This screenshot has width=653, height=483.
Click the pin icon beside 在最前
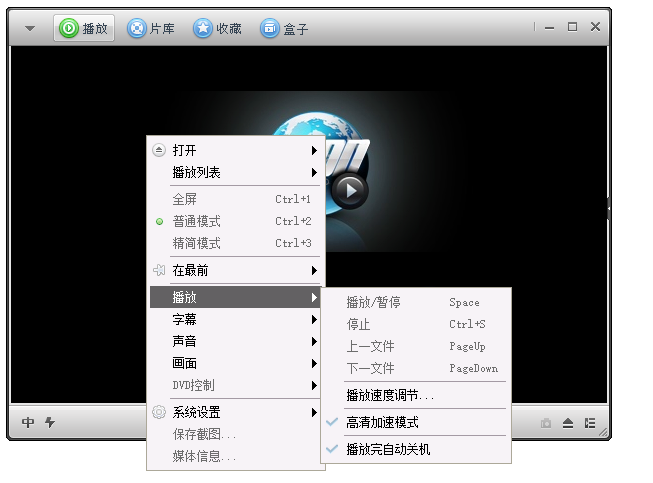(159, 270)
